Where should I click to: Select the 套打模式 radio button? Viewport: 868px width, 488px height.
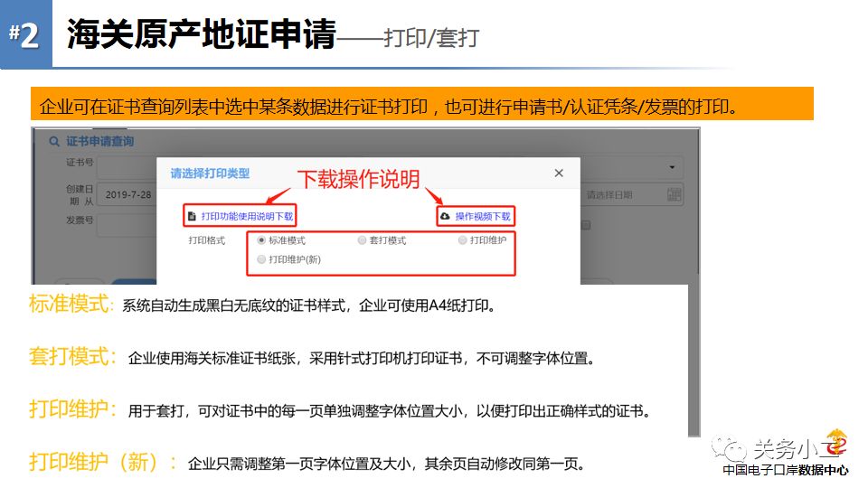click(x=362, y=240)
